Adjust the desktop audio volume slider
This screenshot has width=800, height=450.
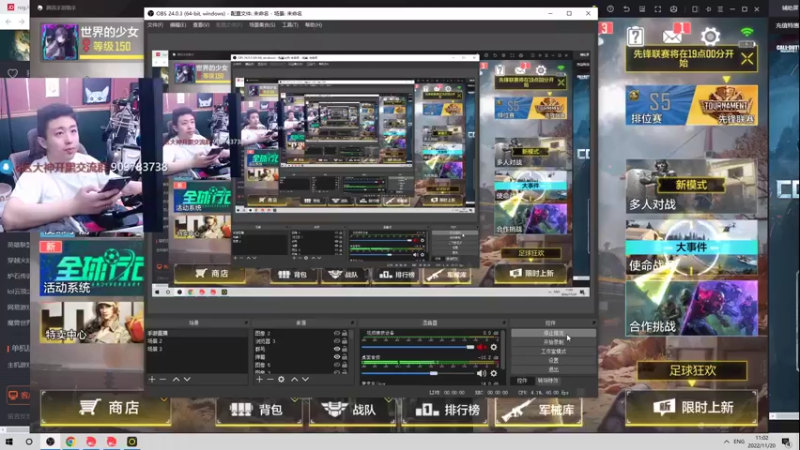(x=418, y=373)
